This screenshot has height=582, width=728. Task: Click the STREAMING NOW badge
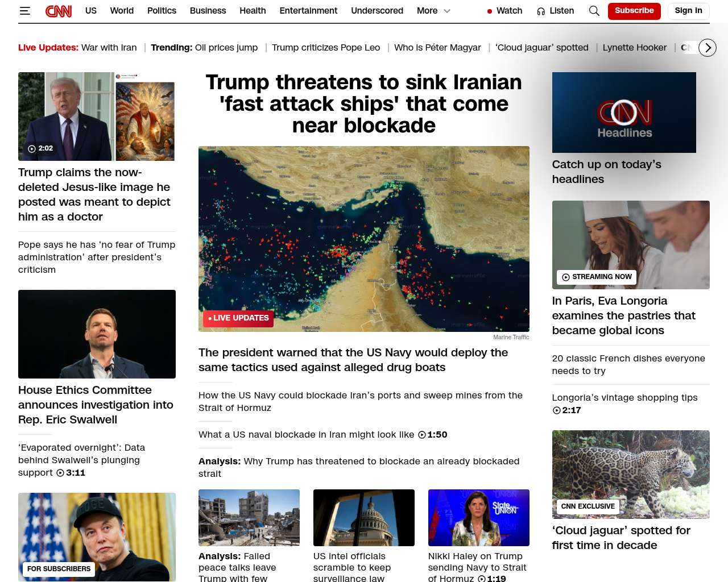point(597,277)
